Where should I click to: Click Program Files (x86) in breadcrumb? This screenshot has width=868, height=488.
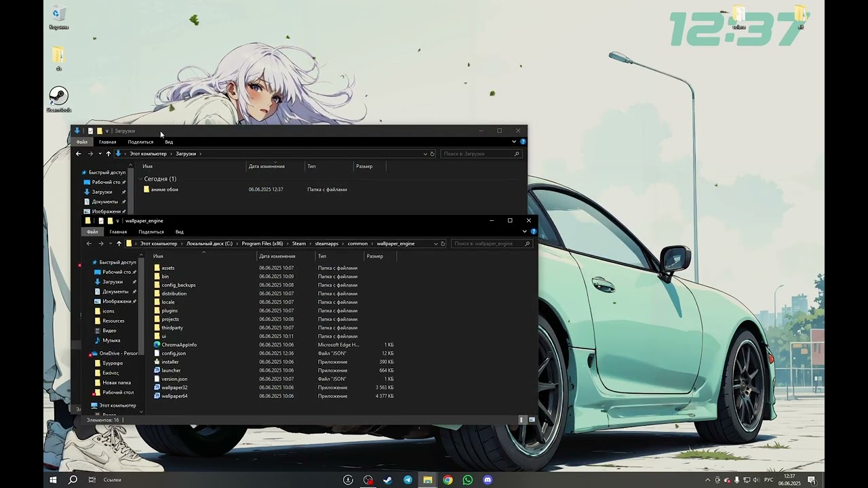(x=262, y=243)
